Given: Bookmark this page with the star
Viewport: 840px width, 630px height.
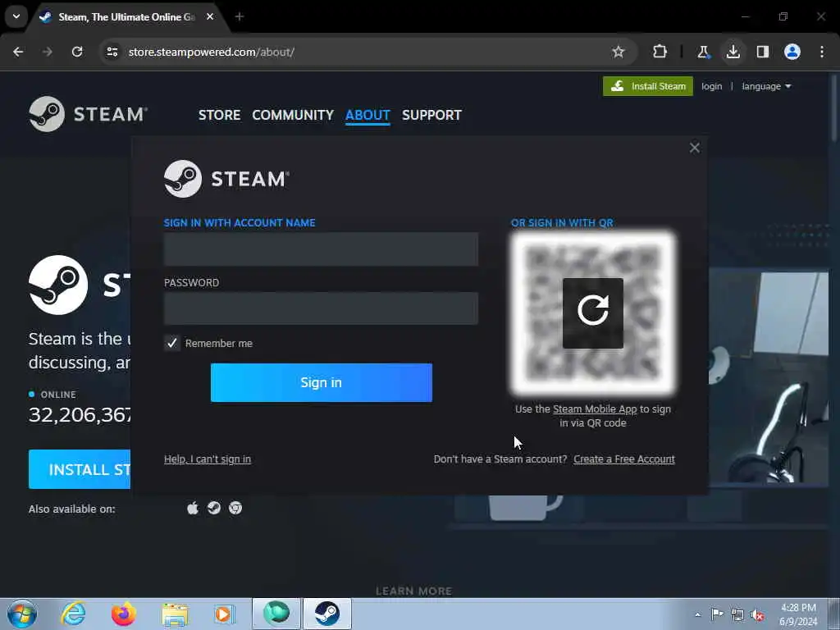Looking at the screenshot, I should 619,52.
